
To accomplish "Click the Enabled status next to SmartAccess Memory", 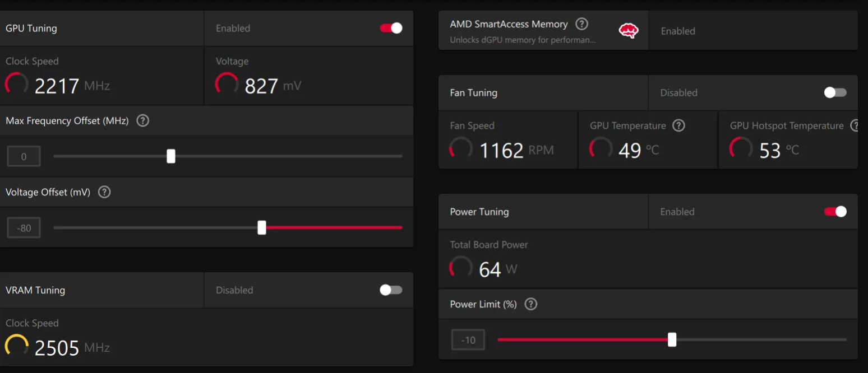I will 678,31.
